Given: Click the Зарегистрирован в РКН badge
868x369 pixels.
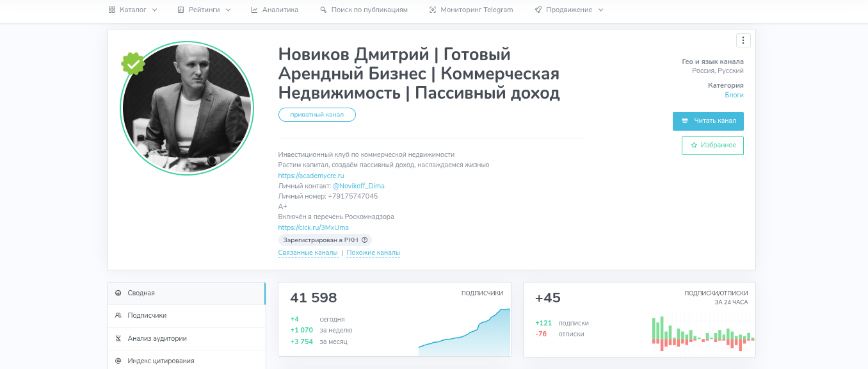Looking at the screenshot, I should (325, 240).
